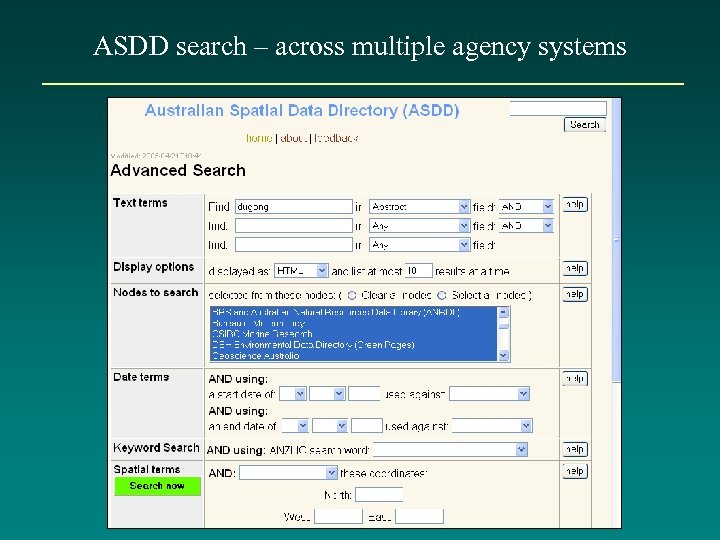Open end date 'used against' dropdown
This screenshot has height=540, width=720.
coord(492,426)
